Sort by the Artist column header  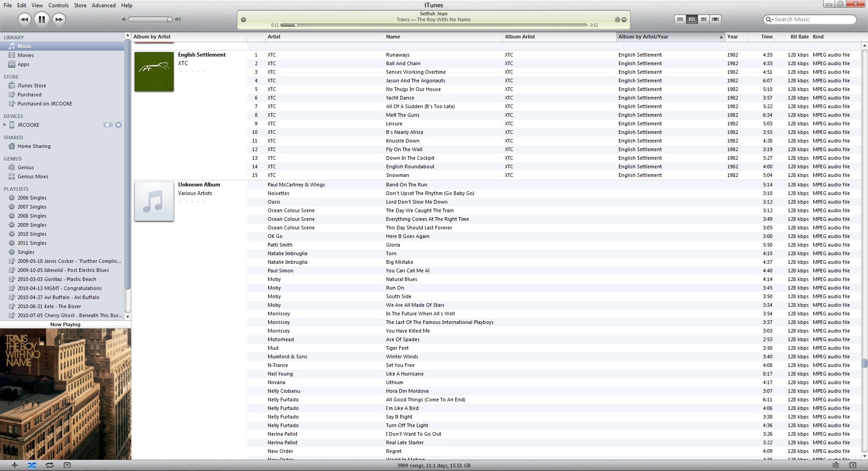[x=325, y=37]
